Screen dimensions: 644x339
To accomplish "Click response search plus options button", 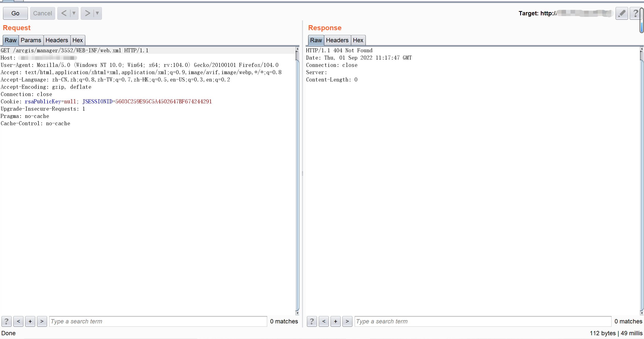I will click(x=335, y=321).
